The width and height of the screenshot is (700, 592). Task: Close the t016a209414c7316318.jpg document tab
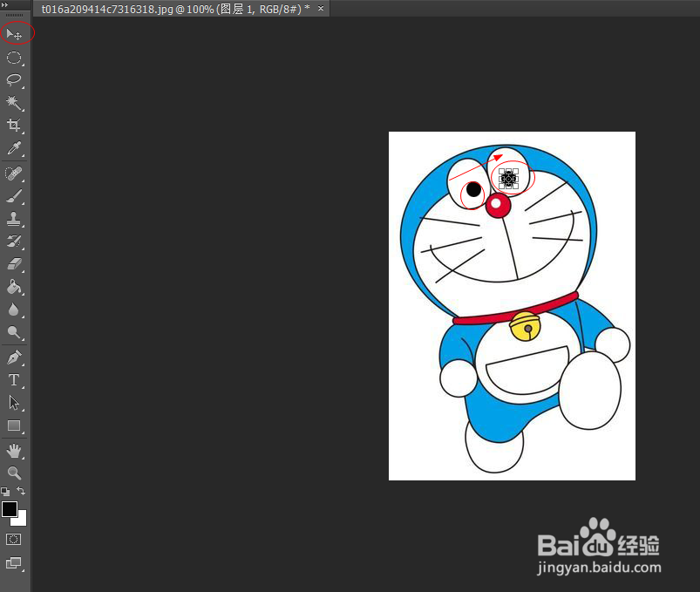tap(321, 9)
